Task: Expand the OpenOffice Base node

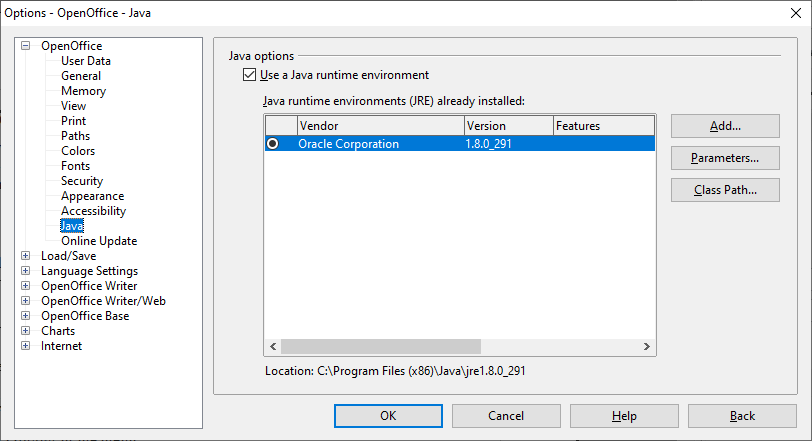Action: tap(25, 316)
